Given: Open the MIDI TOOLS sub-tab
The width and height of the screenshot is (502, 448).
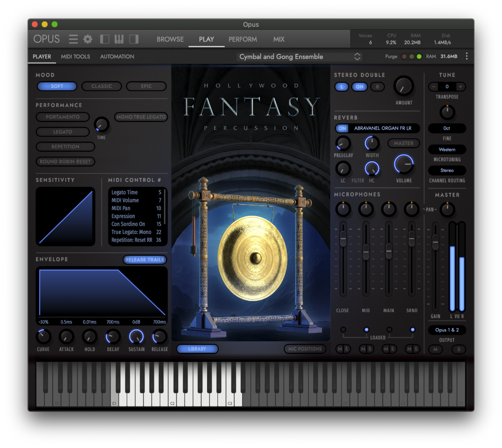Looking at the screenshot, I should tap(75, 56).
